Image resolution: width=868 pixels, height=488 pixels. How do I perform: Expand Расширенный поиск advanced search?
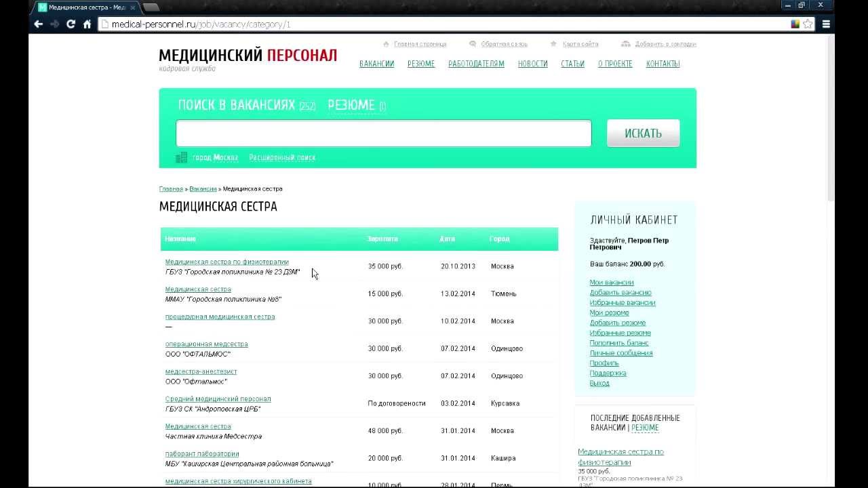282,157
